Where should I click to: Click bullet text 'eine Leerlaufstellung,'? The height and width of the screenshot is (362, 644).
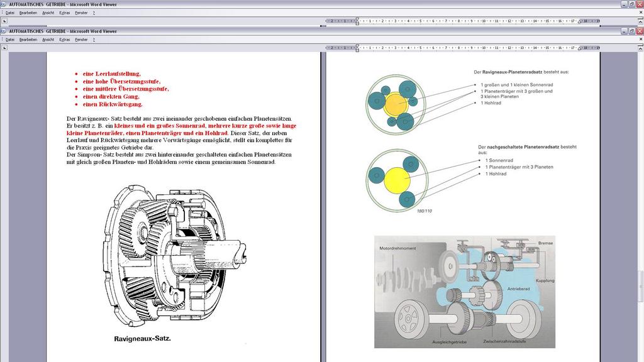(112, 74)
